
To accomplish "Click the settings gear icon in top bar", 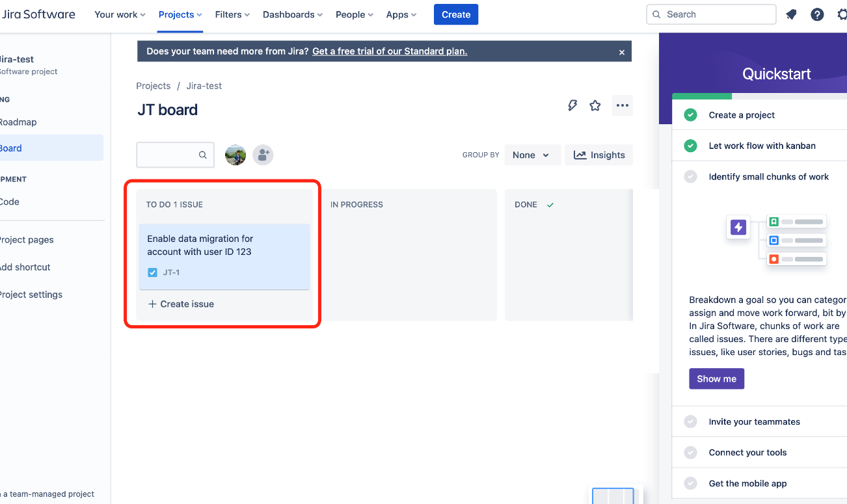I will (842, 14).
